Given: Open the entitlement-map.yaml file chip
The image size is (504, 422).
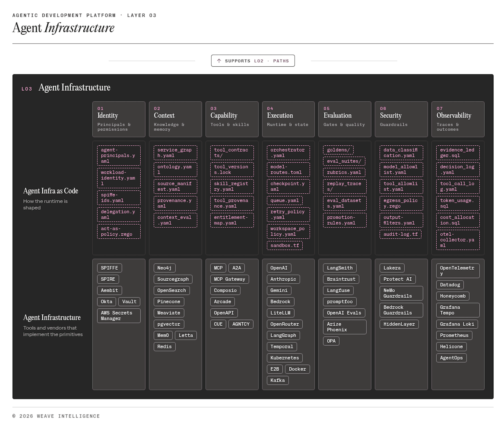Looking at the screenshot, I should [232, 220].
